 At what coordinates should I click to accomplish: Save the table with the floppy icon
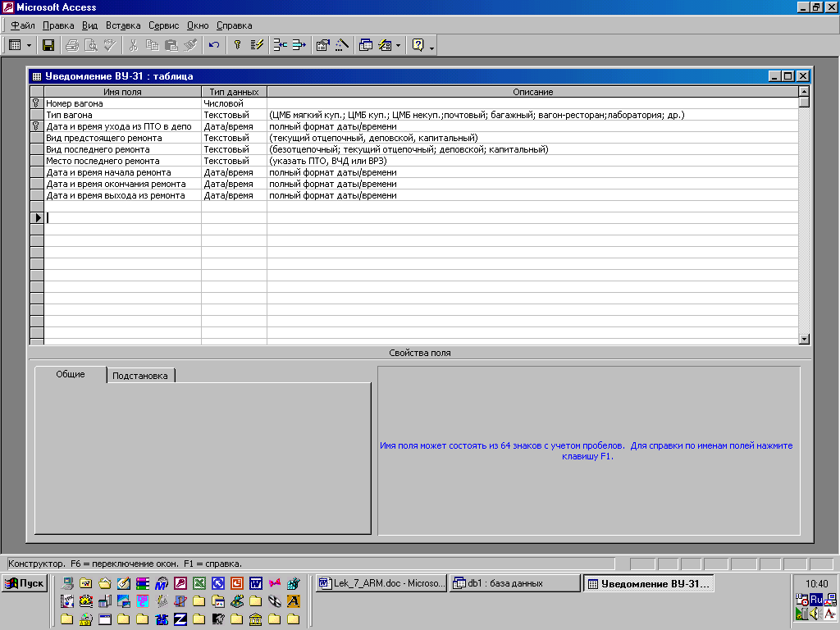pos(48,46)
